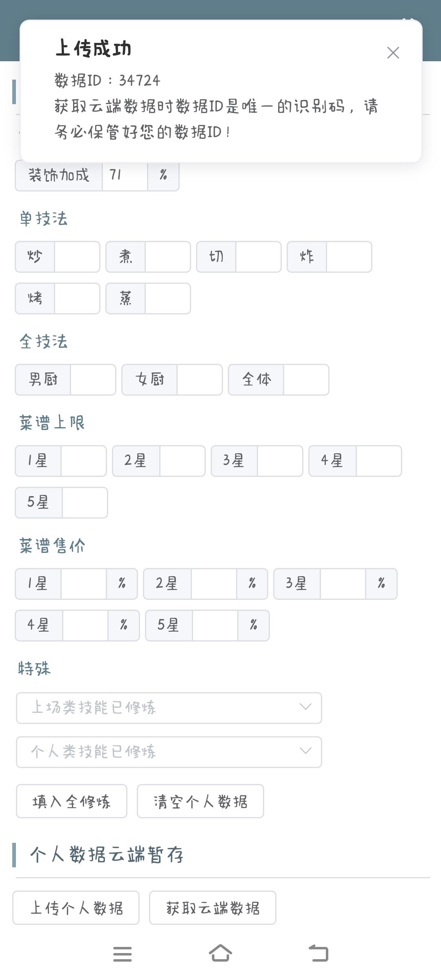Focus the 菜谱上限 4星 input field
This screenshot has height=980, width=441.
(379, 461)
